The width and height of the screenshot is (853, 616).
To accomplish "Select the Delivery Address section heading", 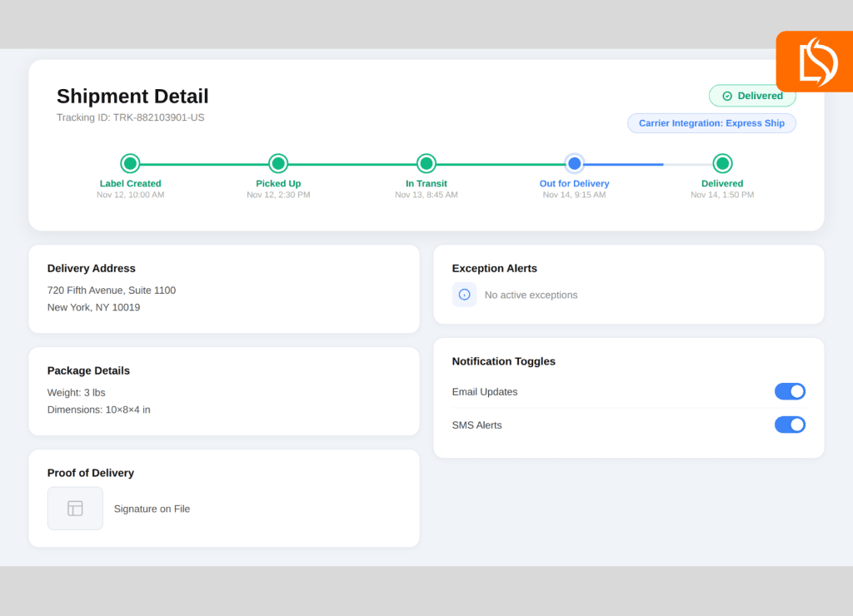I will click(92, 268).
